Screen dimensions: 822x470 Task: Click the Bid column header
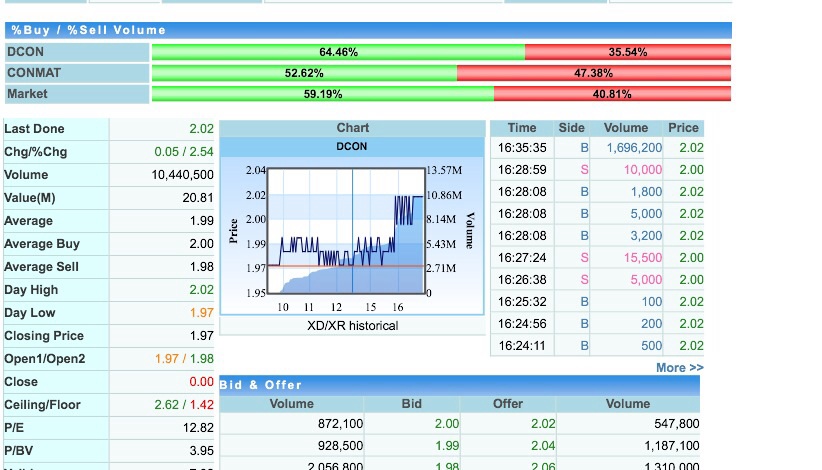tap(412, 404)
